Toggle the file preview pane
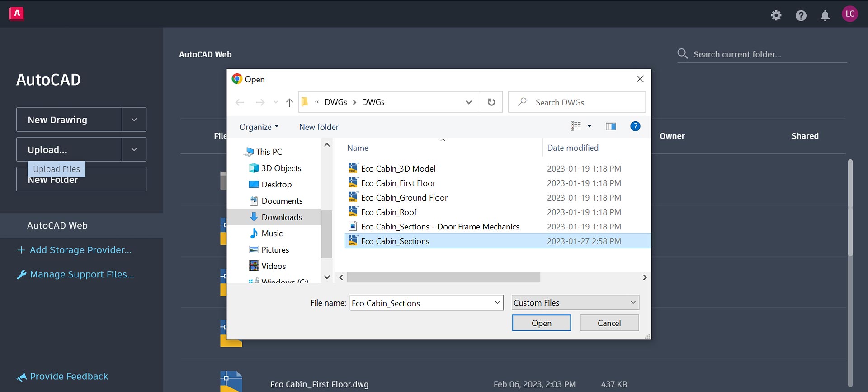This screenshot has width=868, height=392. [x=610, y=127]
